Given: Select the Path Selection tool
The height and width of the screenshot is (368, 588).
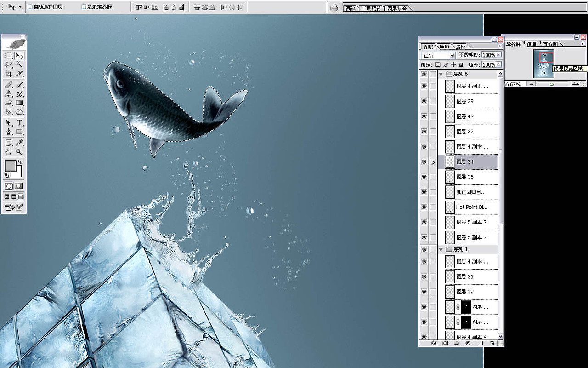Looking at the screenshot, I should [x=9, y=123].
